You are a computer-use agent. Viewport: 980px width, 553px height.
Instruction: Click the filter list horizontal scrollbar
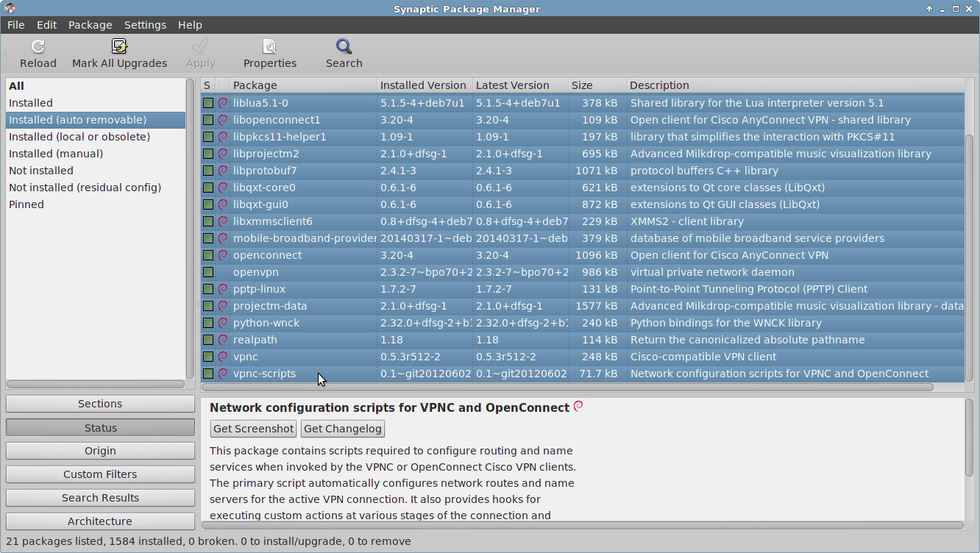pyautogui.click(x=95, y=384)
